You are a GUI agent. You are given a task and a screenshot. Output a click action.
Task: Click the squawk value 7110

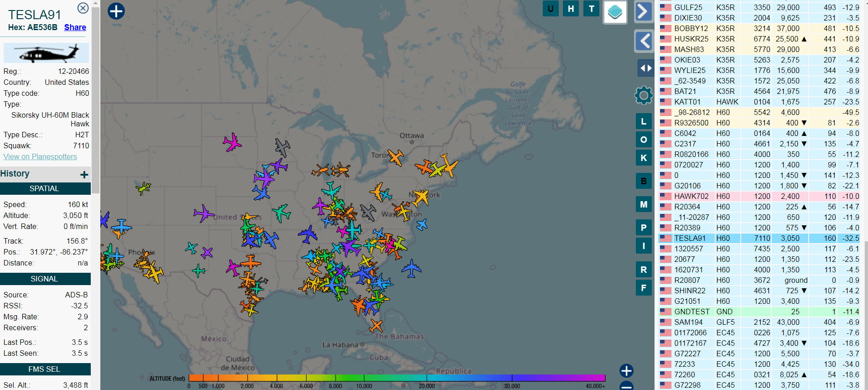pos(81,146)
